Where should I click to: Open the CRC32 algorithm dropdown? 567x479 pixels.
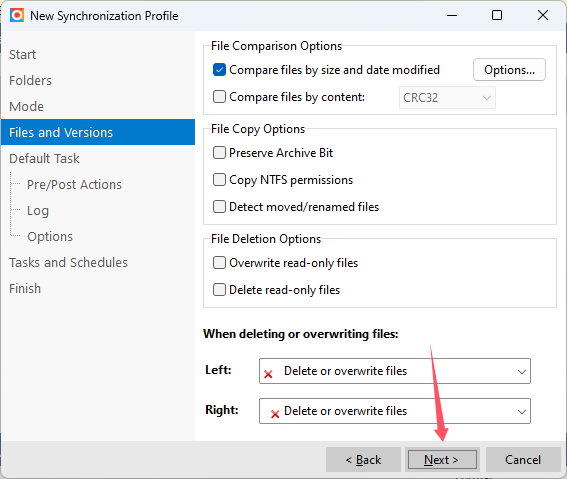(x=447, y=98)
